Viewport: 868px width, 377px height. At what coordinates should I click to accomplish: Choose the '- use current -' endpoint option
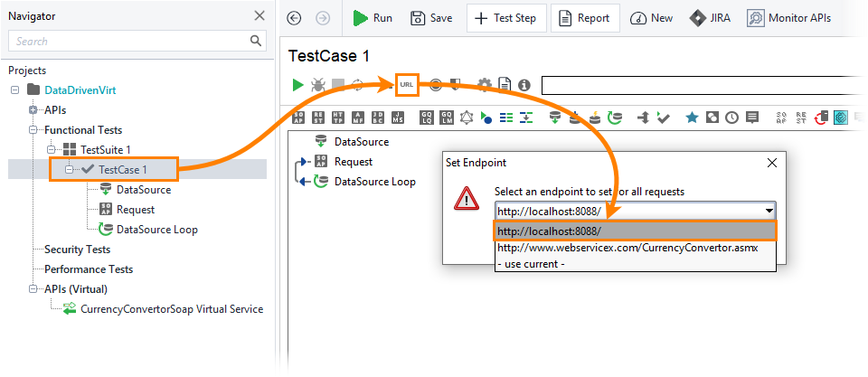point(635,263)
